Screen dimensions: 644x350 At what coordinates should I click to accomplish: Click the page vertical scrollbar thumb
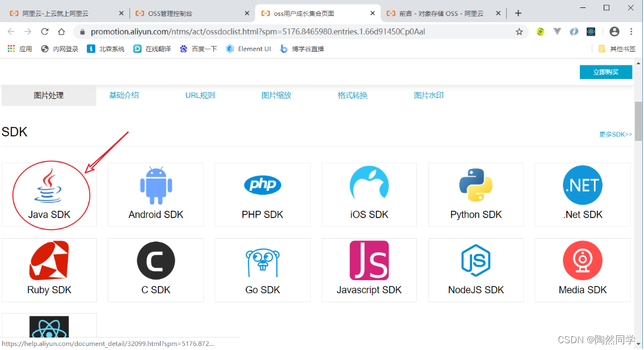pos(638,122)
